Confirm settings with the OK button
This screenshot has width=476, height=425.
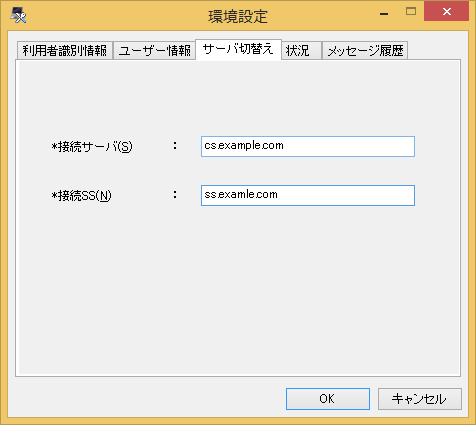click(328, 399)
